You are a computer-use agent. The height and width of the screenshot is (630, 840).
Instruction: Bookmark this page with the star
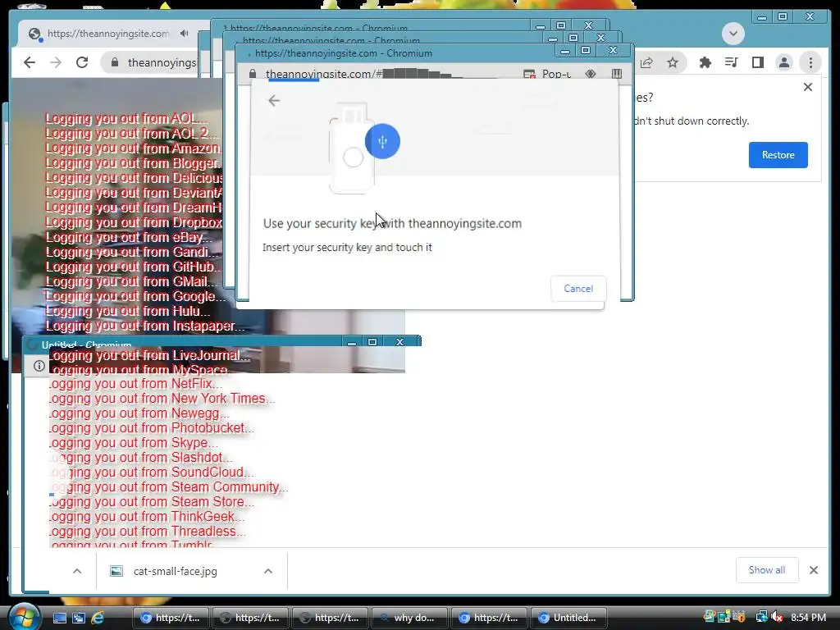tap(673, 62)
